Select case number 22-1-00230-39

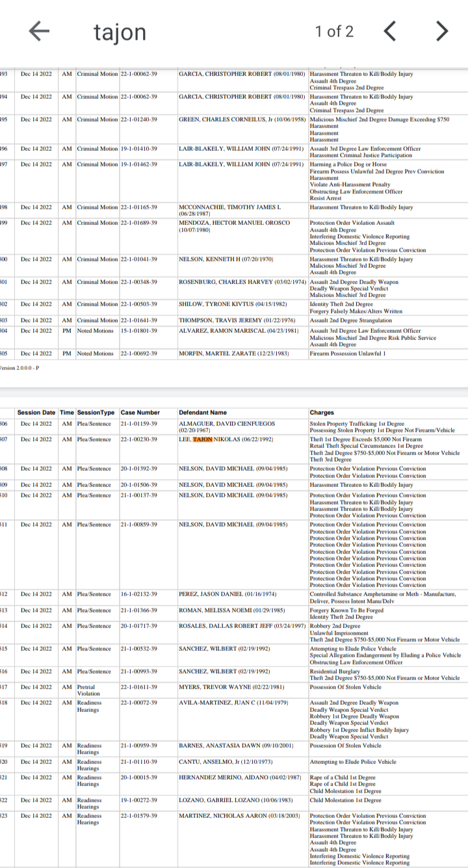click(x=138, y=440)
